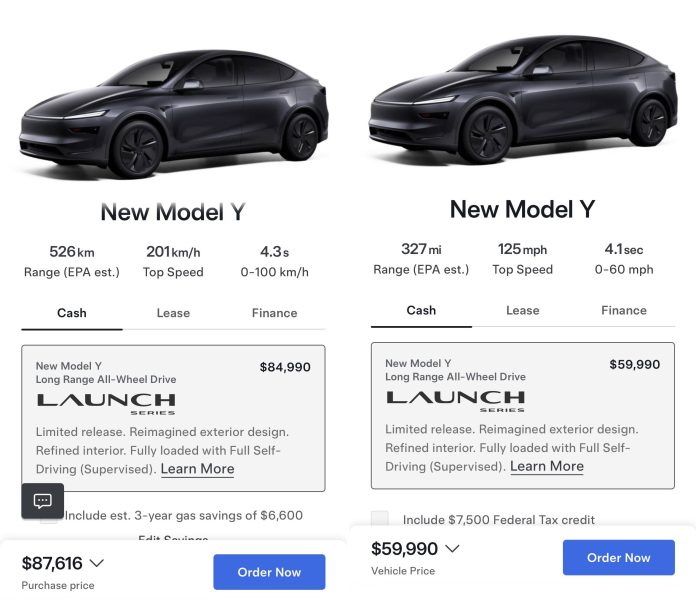Expand the $87,616 purchase price chevron
Screen dimensions: 696x602
coord(97,563)
